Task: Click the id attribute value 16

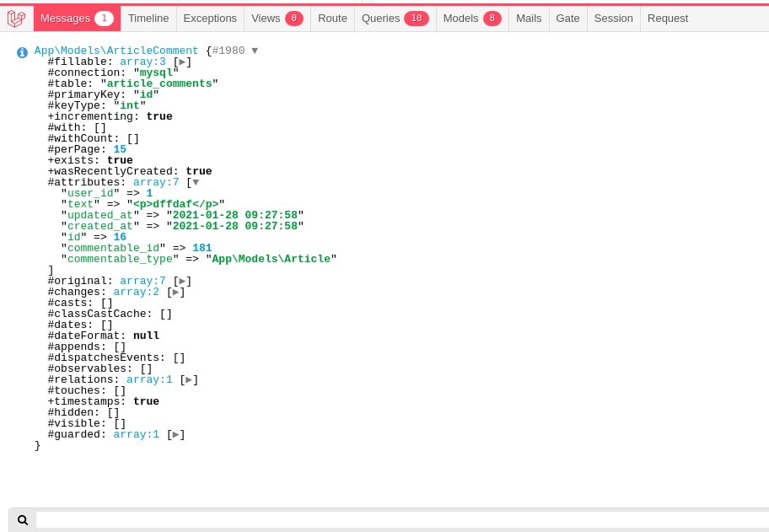Action: click(120, 237)
